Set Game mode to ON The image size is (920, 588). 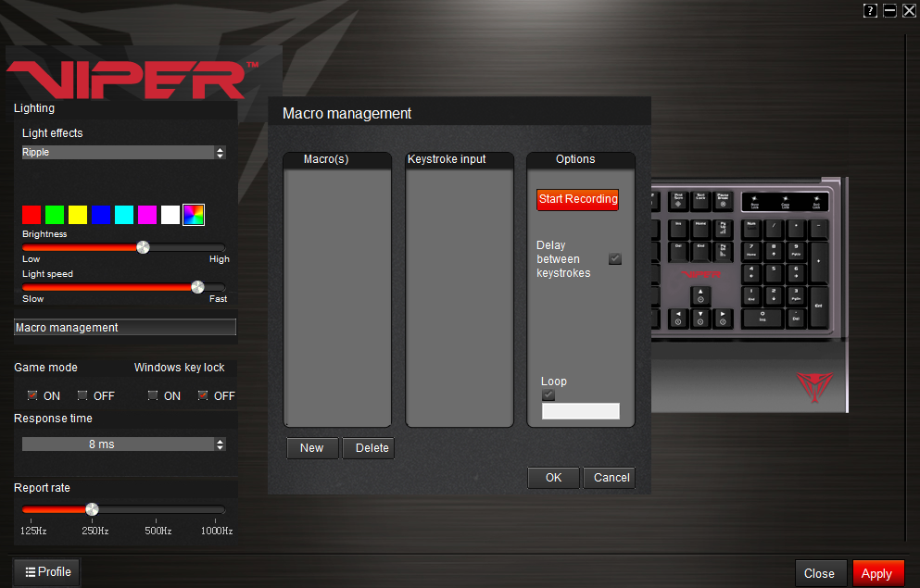(x=32, y=395)
